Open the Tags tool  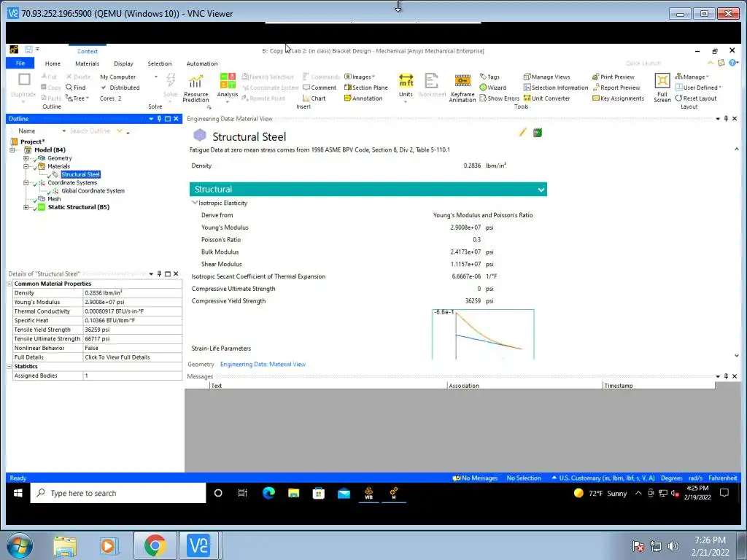coord(489,77)
